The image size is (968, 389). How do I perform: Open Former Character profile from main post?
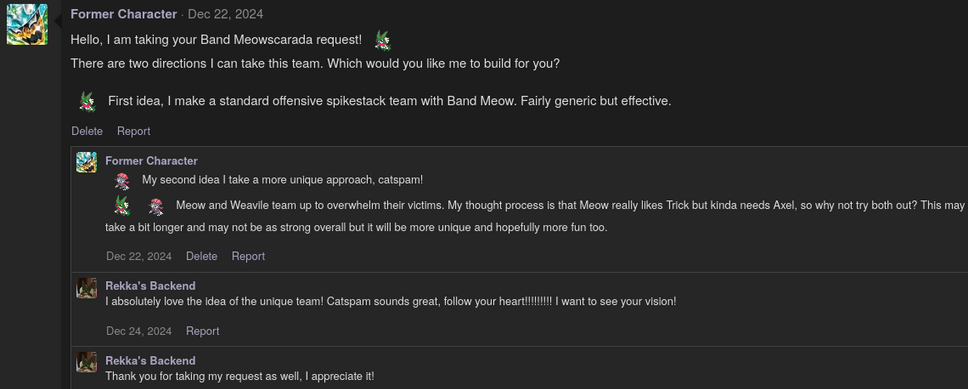(x=123, y=14)
